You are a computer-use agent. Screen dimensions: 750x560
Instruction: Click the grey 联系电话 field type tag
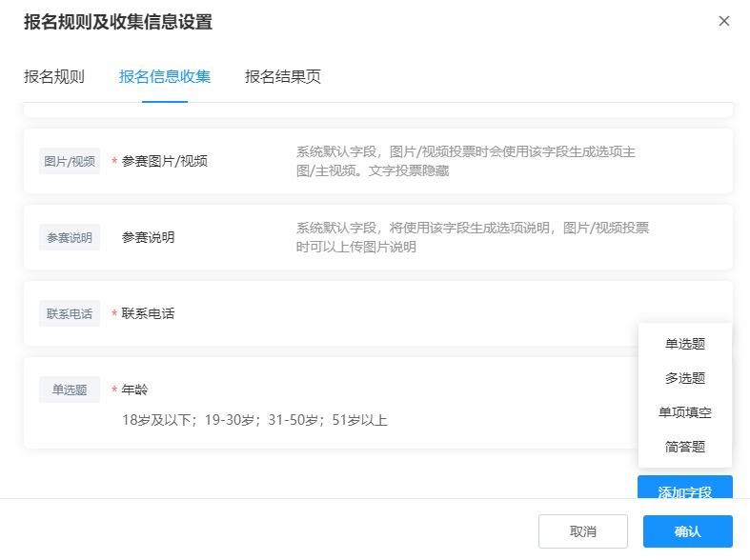tap(70, 313)
